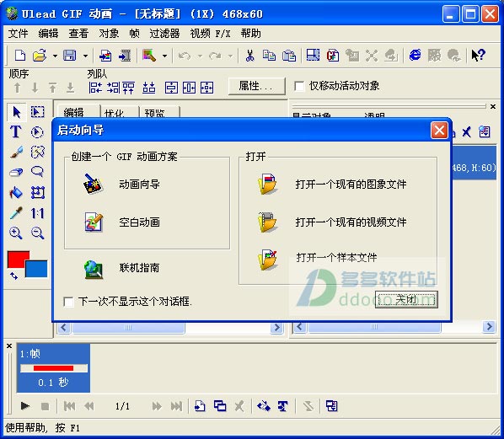The image size is (504, 439).
Task: Open the dropdown arrow next to Save
Action: pyautogui.click(x=85, y=56)
